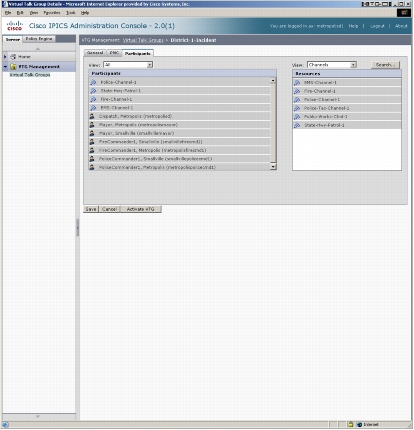
Task: Select the Dispatch, Metropolis participant text
Action: point(135,116)
